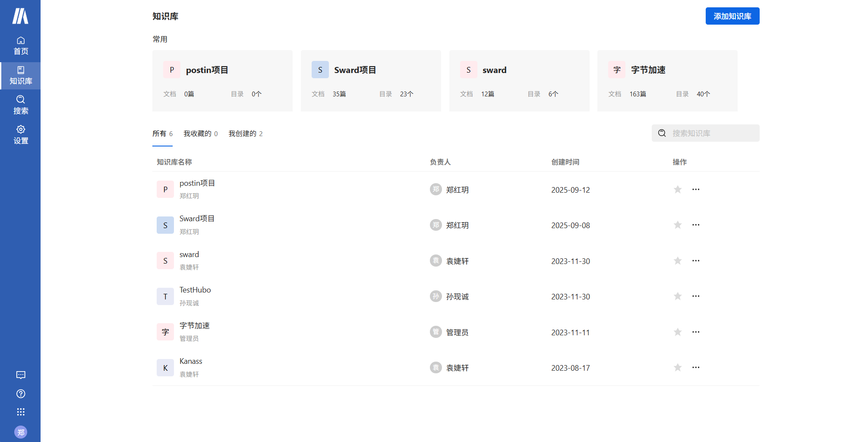This screenshot has height=442, width=868.
Task: Open Kanass in the list
Action: 191,361
